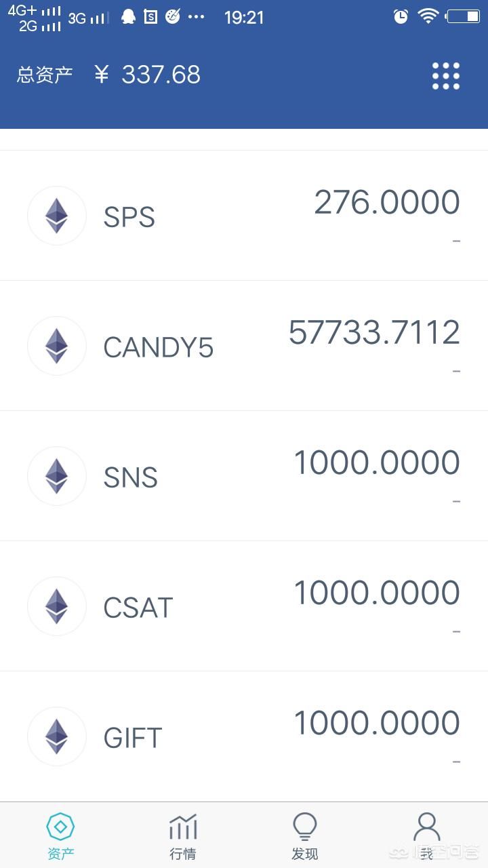Tap the CSAT token Ethereum icon
Screen dimensions: 488x868
pyautogui.click(x=57, y=606)
